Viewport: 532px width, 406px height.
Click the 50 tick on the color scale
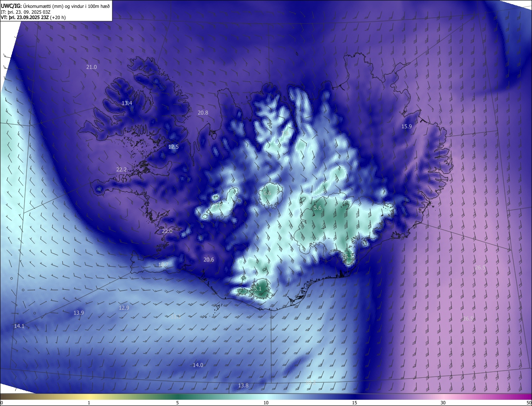tap(529, 403)
